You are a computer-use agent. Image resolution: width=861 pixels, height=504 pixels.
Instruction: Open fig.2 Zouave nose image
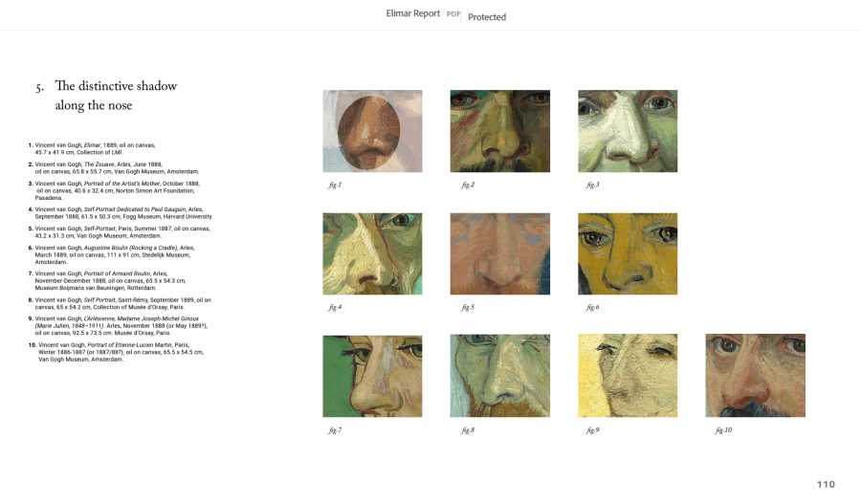click(x=500, y=131)
